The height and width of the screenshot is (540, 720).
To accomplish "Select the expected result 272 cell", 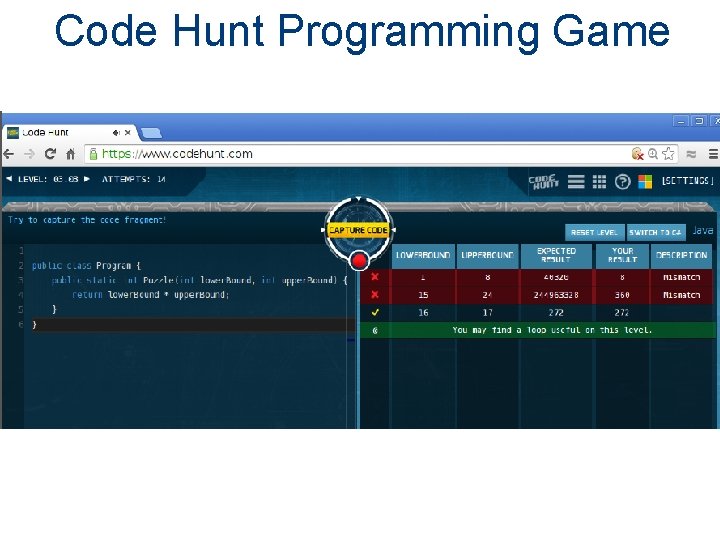I will tap(556, 313).
